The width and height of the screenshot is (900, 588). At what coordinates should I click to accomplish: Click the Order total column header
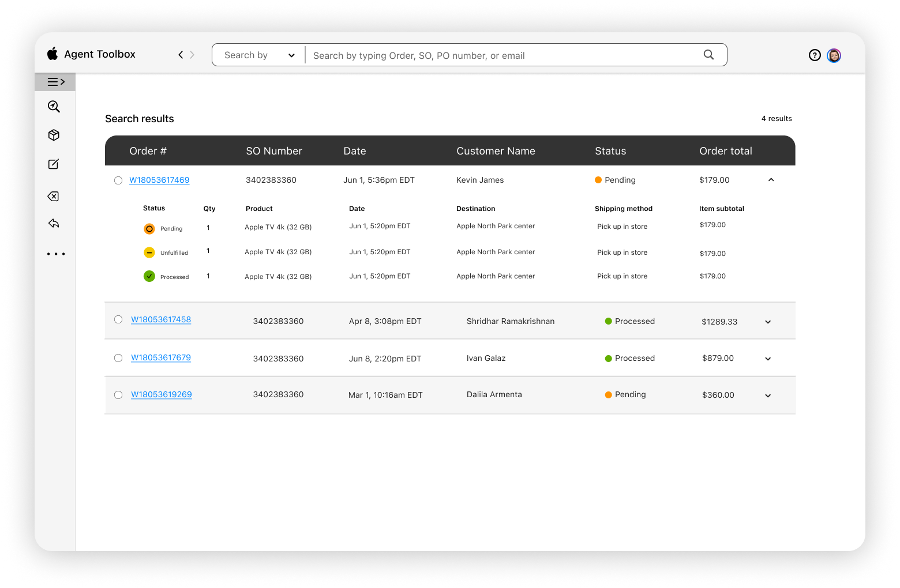click(x=726, y=151)
